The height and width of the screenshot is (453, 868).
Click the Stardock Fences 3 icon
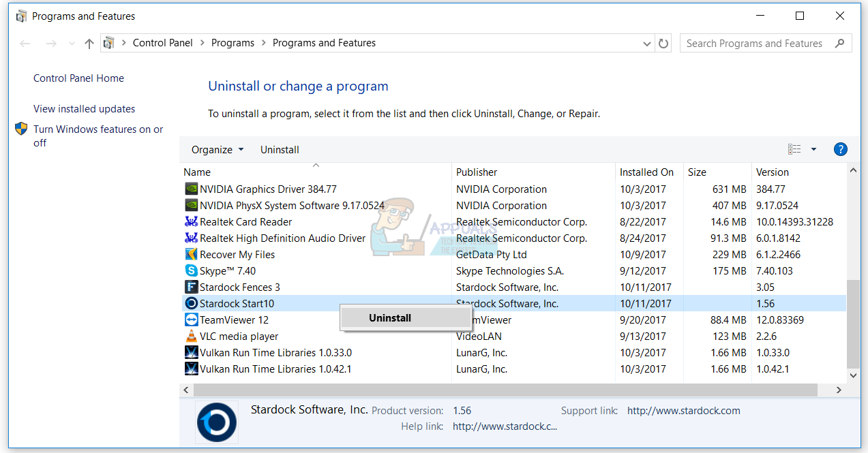[x=192, y=287]
